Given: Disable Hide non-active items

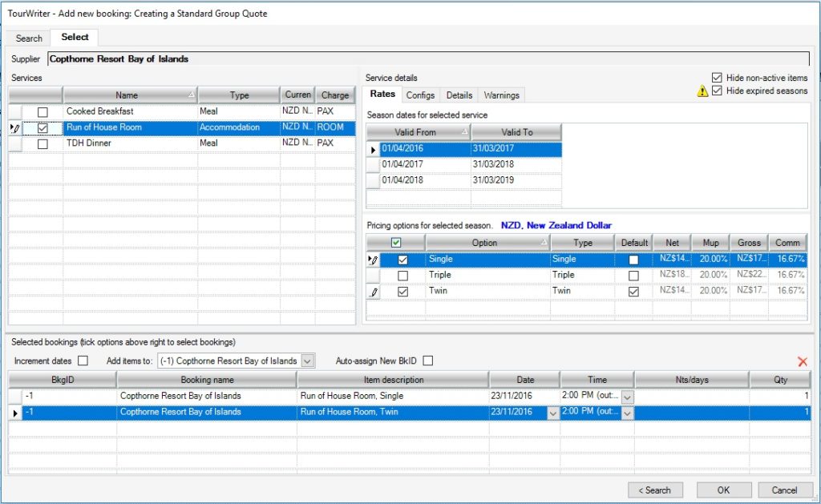Looking at the screenshot, I should pyautogui.click(x=716, y=77).
